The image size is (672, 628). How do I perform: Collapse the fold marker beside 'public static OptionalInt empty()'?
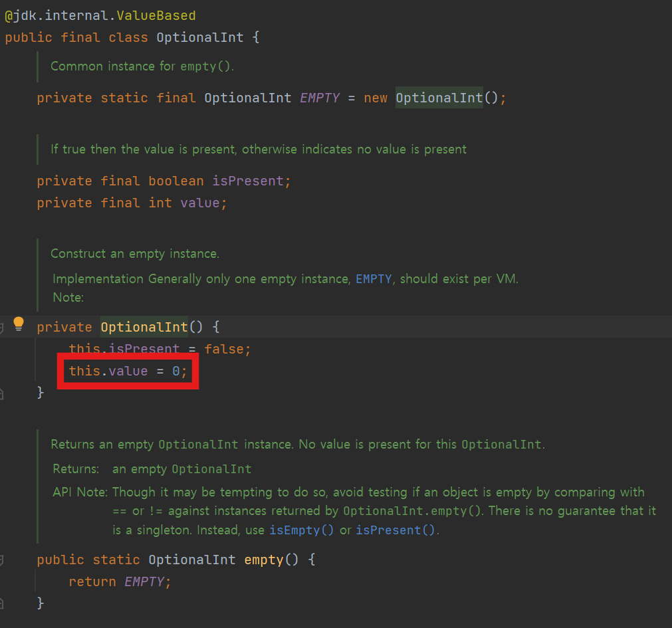(2, 560)
